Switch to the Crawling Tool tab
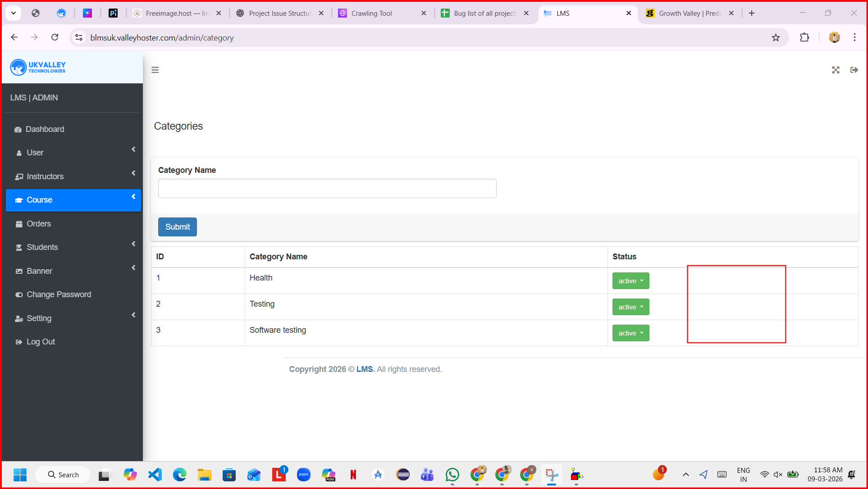Viewport: 868px width, 489px height. [372, 14]
